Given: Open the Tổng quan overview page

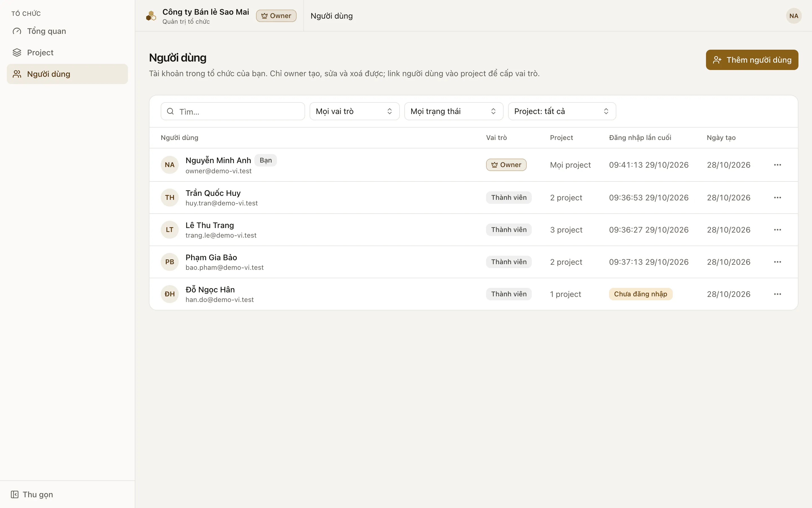Looking at the screenshot, I should click(x=67, y=31).
